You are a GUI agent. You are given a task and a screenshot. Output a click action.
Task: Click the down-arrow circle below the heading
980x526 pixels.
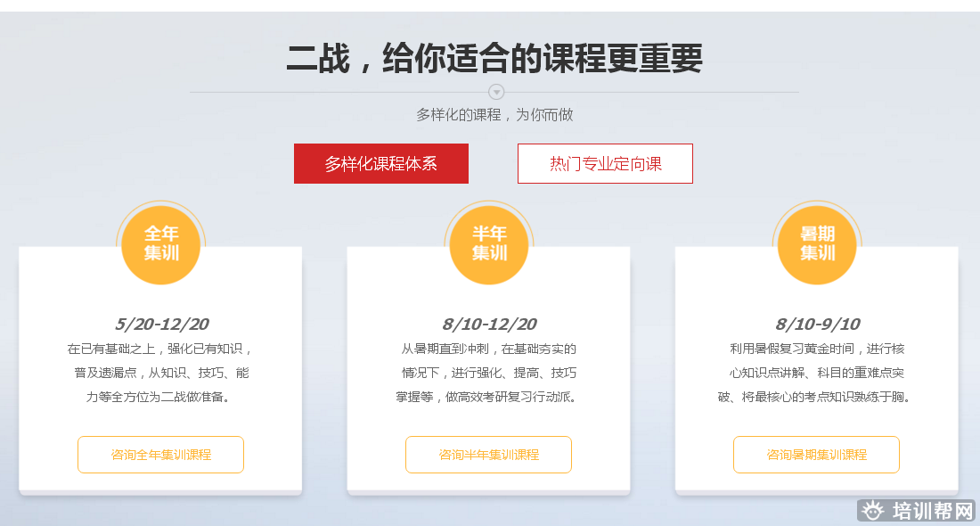[497, 92]
